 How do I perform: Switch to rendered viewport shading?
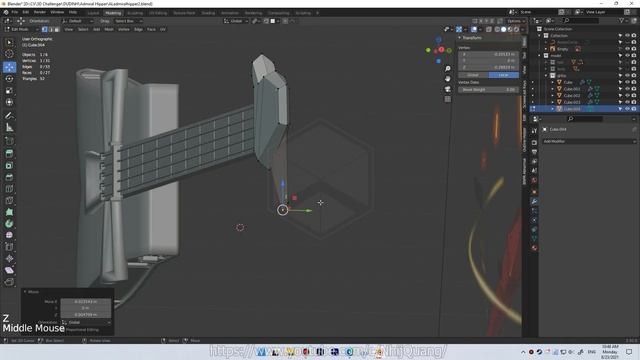coord(516,29)
